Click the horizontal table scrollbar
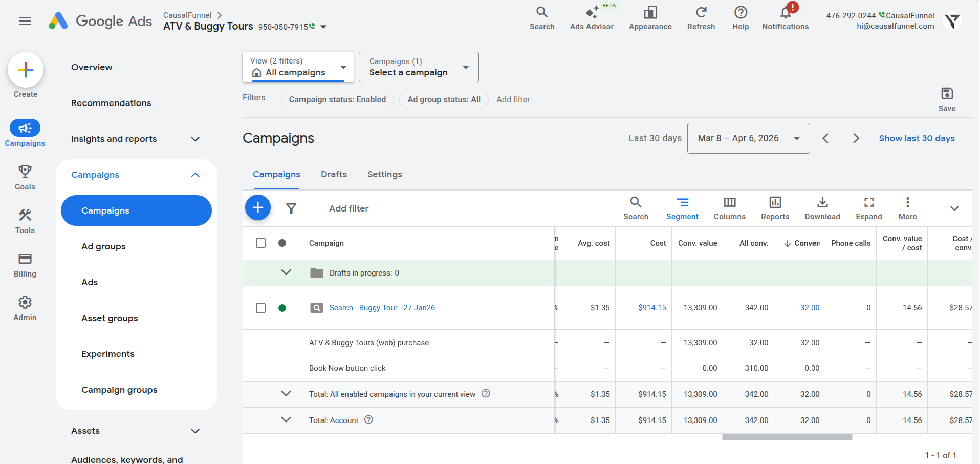Screen dimensions: 980x464 (x=787, y=437)
